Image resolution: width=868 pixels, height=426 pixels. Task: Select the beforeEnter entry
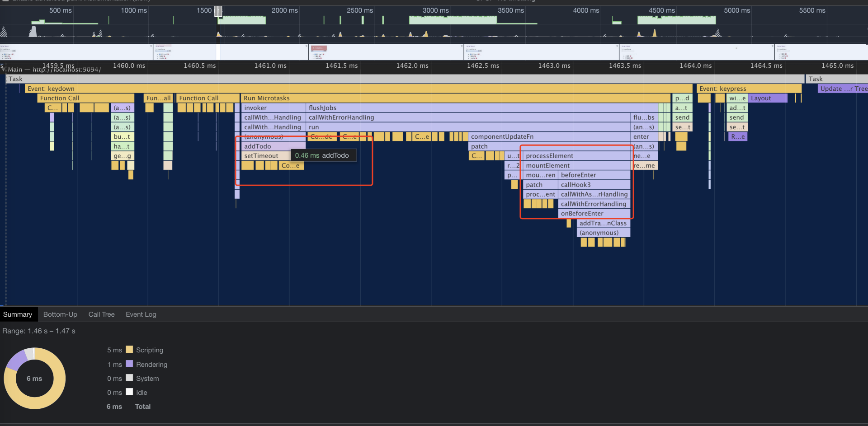pyautogui.click(x=594, y=175)
